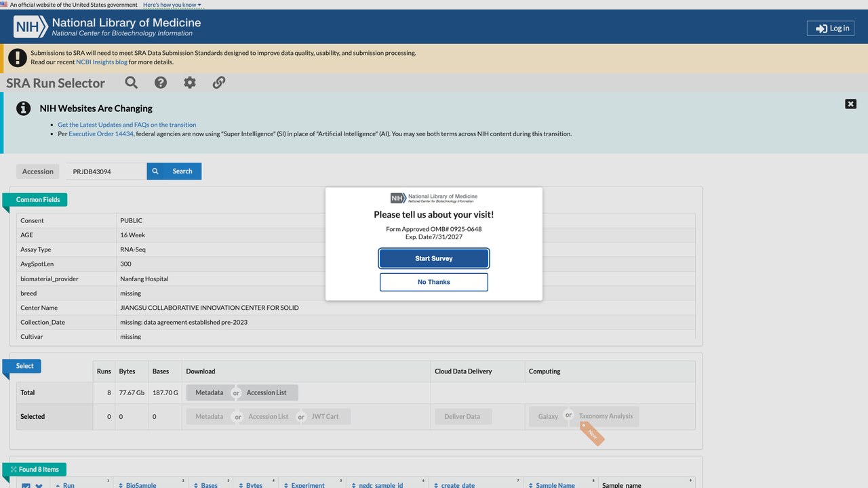Screen dimensions: 868x488
Task: Close the NIH Websites Are Changing banner
Action: [850, 104]
